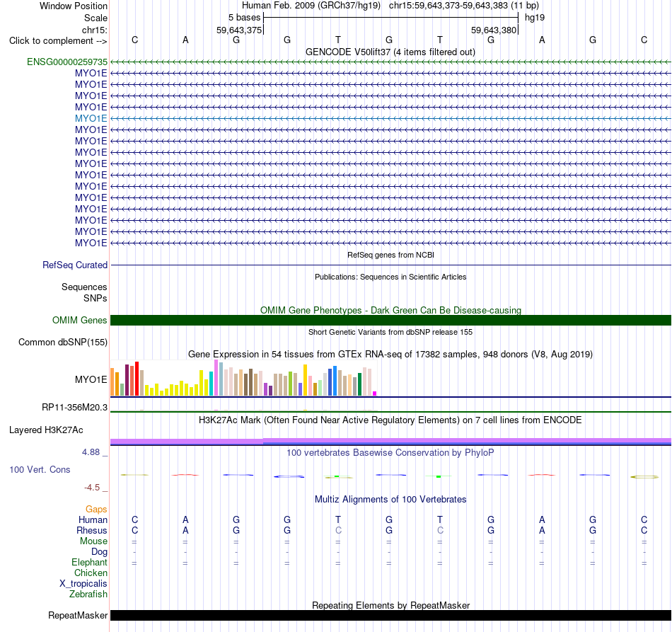Click the ENSG00000259735 gene label
The height and width of the screenshot is (632, 672).
point(67,62)
